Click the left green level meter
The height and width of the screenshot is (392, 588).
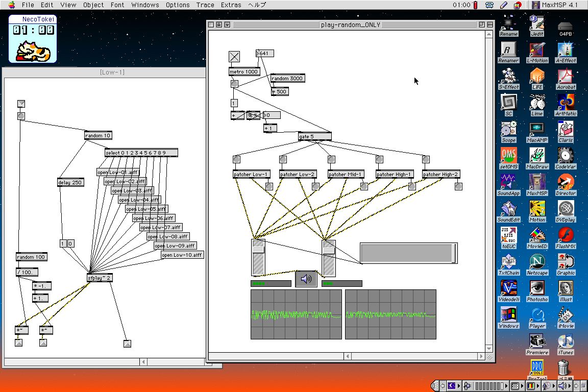pyautogui.click(x=271, y=284)
